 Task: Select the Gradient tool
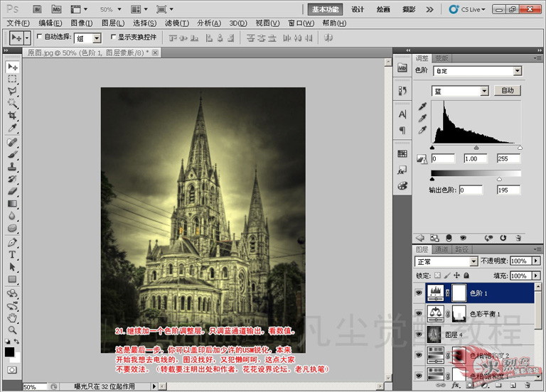point(12,204)
